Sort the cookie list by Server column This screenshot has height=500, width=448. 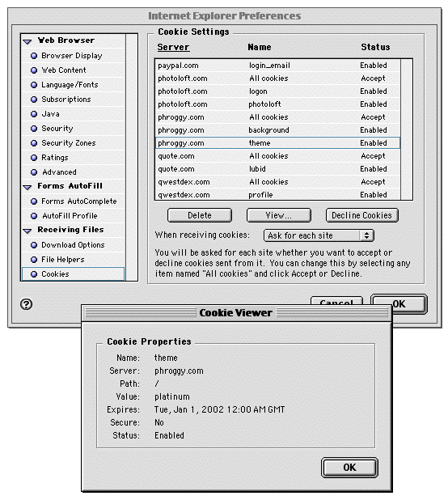[173, 47]
